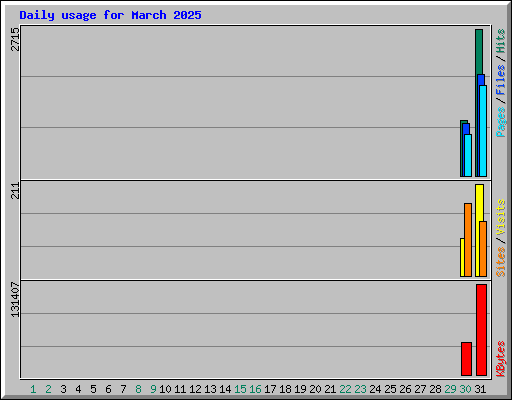Click the cyan Pages bar for day 30
512x400 pixels.
[x=468, y=155]
